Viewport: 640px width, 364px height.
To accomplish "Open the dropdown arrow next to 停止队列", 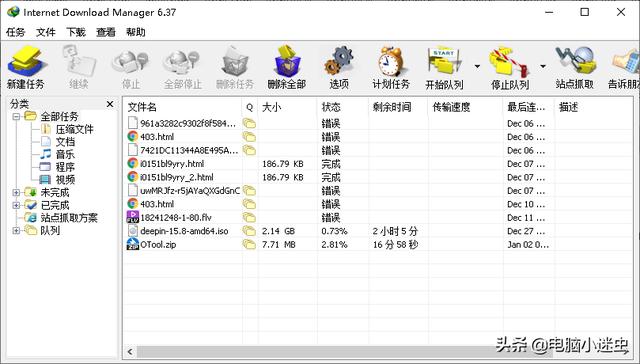I will 543,66.
